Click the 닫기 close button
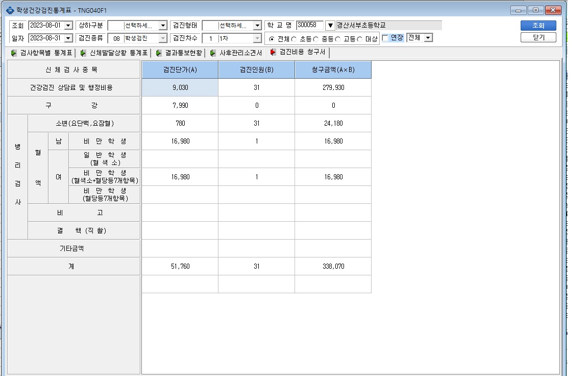Screen dimensions: 588x376 click(538, 37)
